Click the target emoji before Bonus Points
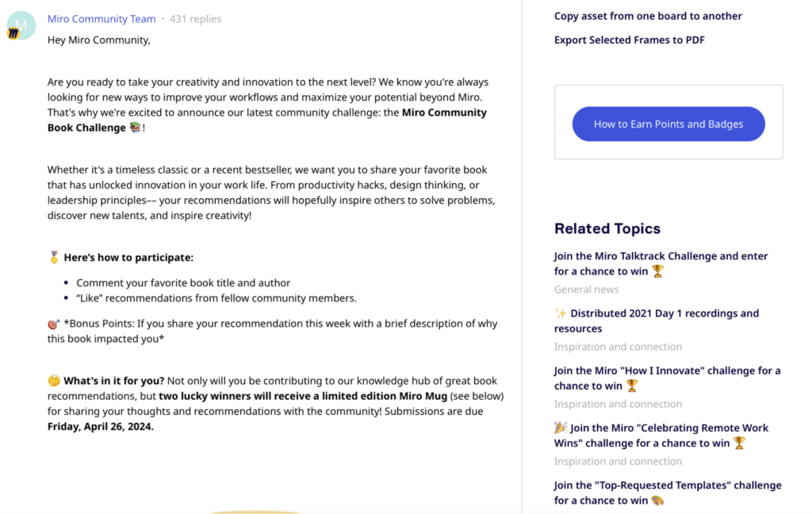Screen dimensions: 812x514 54,324
